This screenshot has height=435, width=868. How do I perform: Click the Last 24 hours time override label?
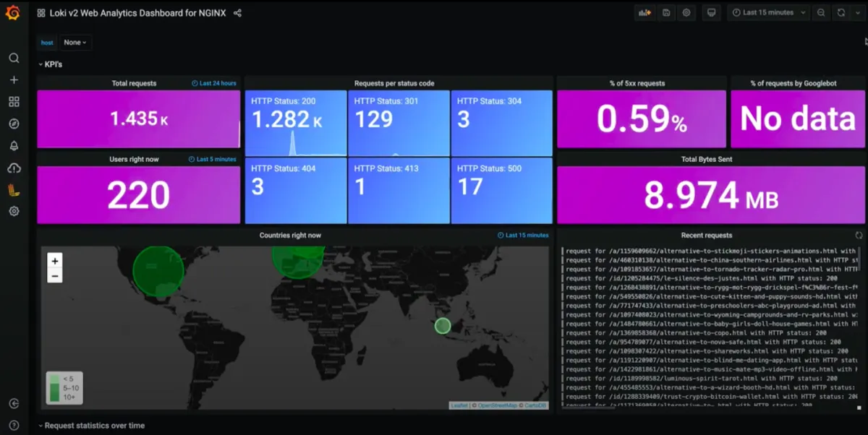214,84
